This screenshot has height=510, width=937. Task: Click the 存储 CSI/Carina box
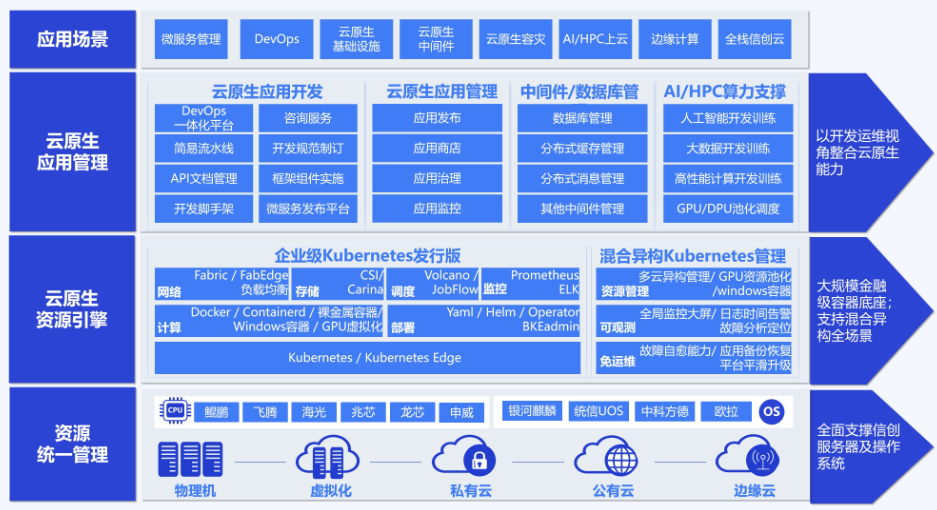[x=338, y=284]
